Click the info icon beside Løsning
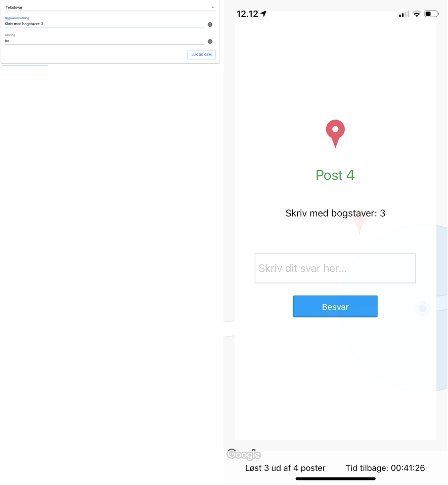This screenshot has width=448, height=485. pyautogui.click(x=210, y=41)
